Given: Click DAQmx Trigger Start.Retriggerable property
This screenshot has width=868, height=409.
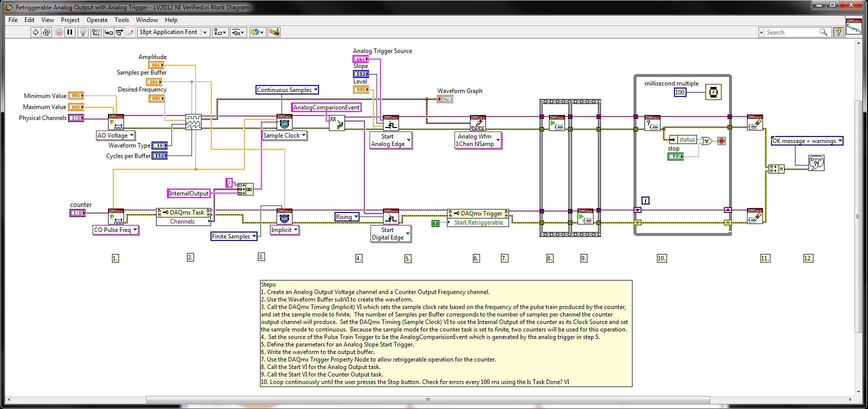Looking at the screenshot, I should (478, 222).
